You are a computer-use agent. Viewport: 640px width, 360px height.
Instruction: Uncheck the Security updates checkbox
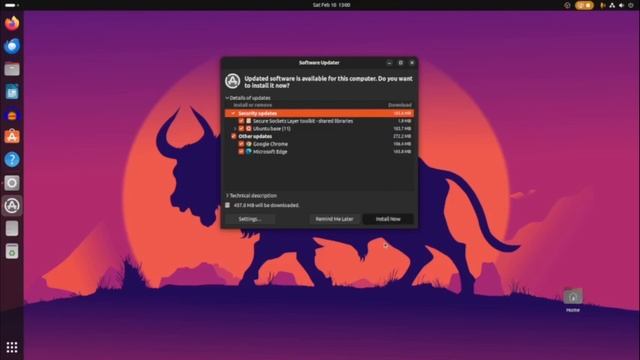point(233,113)
